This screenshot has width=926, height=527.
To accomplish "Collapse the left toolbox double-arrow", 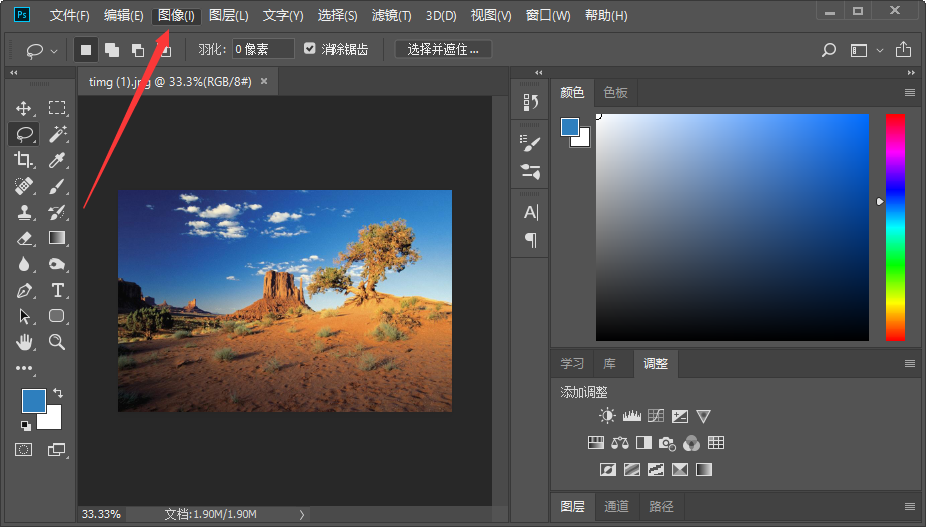I will click(x=14, y=73).
